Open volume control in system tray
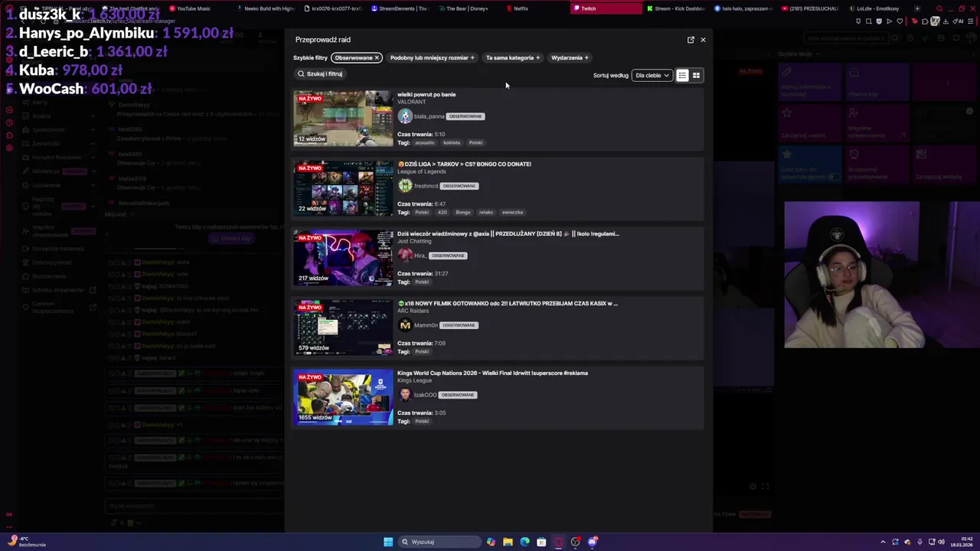 tap(941, 542)
